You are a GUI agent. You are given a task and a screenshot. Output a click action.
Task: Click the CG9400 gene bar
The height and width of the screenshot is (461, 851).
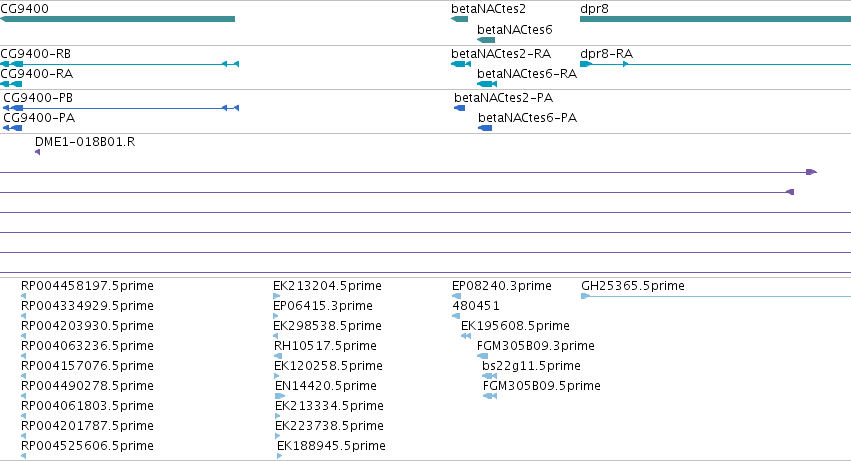point(117,19)
